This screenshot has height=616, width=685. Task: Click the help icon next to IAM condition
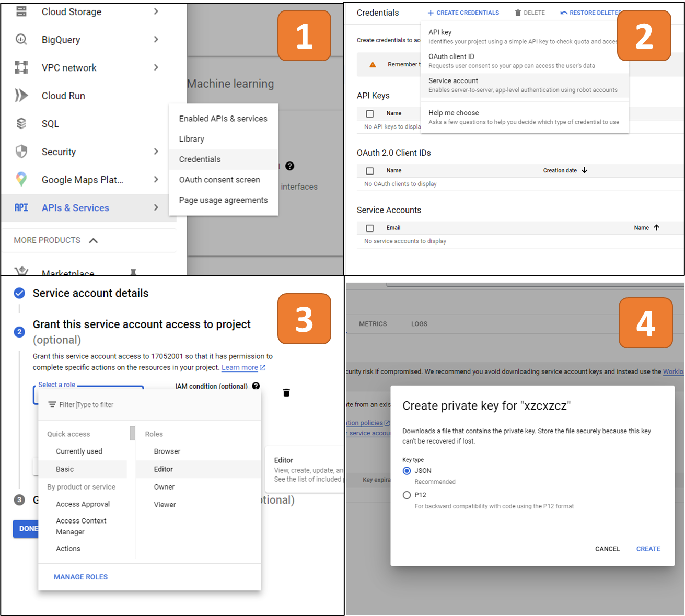[x=256, y=386]
